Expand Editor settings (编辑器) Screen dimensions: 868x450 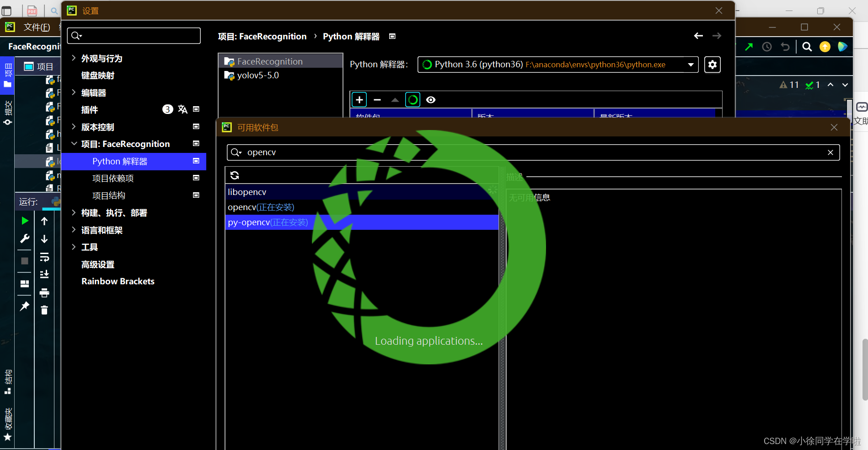pyautogui.click(x=74, y=92)
